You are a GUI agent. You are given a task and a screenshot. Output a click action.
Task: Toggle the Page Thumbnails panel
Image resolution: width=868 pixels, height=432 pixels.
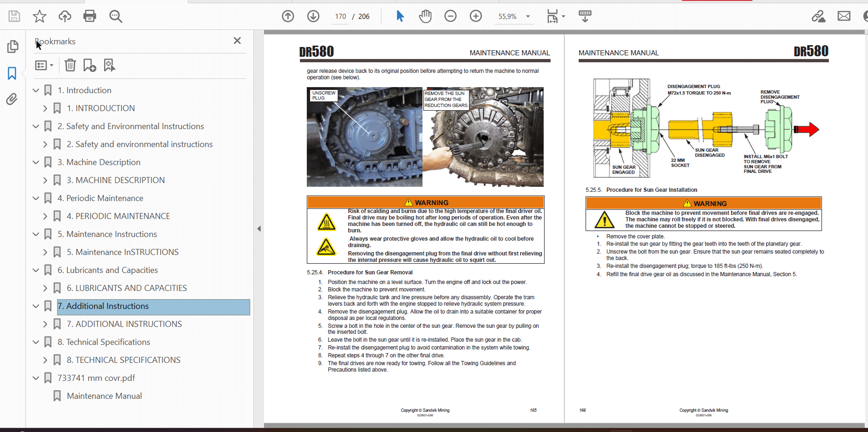tap(12, 47)
